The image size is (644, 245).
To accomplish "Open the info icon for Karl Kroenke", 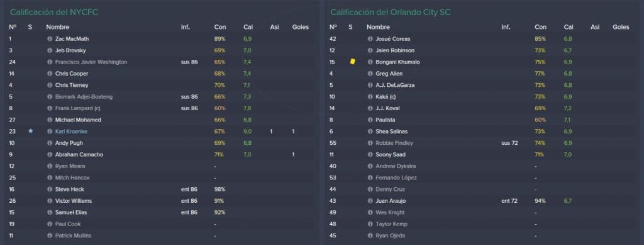I will click(x=50, y=132).
